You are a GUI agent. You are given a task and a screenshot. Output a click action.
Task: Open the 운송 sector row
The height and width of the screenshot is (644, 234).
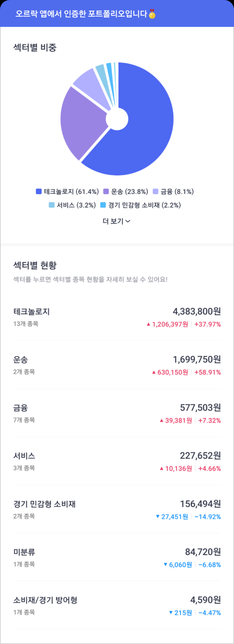pos(117,365)
